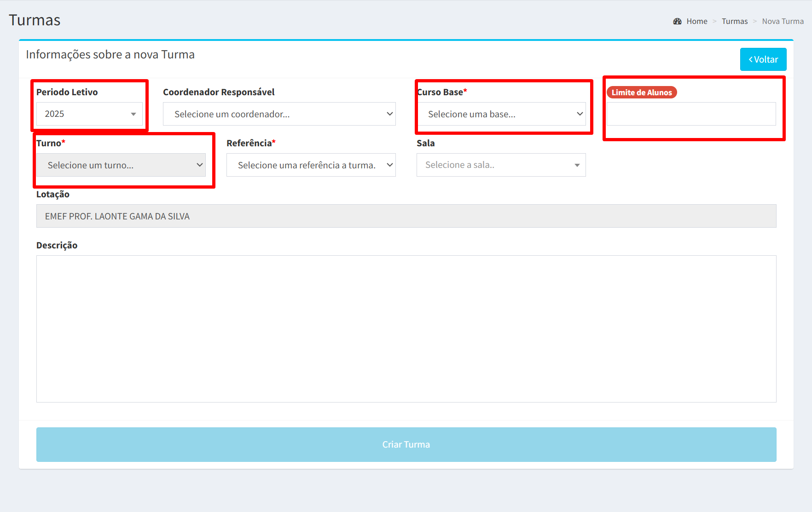Image resolution: width=812 pixels, height=512 pixels.
Task: Open the Curso Base dropdown
Action: point(501,114)
